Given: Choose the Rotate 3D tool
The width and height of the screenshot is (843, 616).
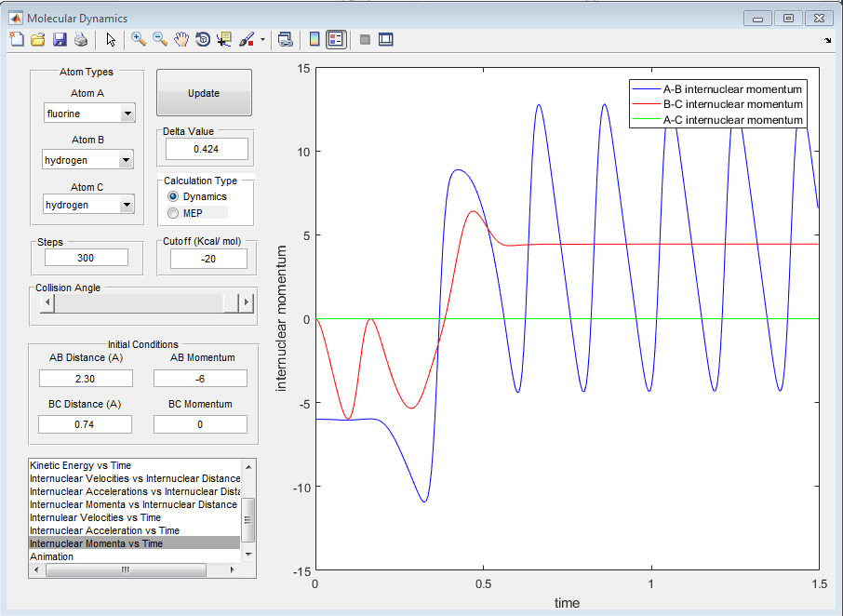Looking at the screenshot, I should tap(203, 39).
